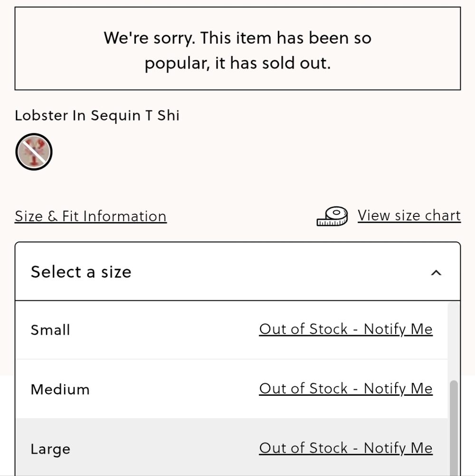Choose the Medium size option

pos(232,389)
